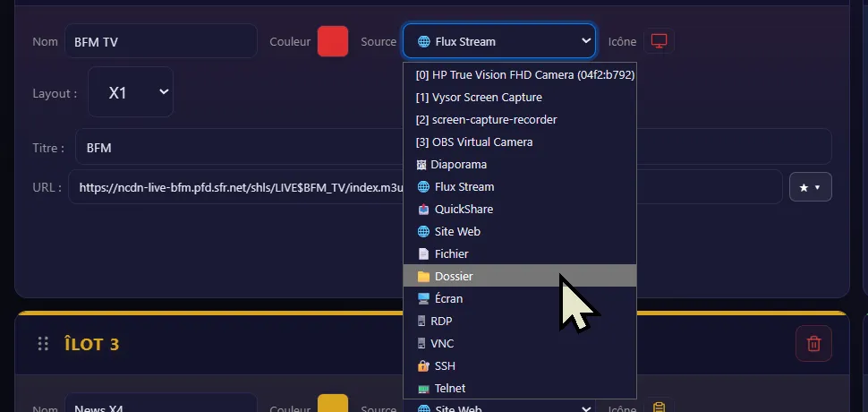The image size is (868, 412).
Task: Click the red monitor icon next to Icône
Action: click(659, 41)
